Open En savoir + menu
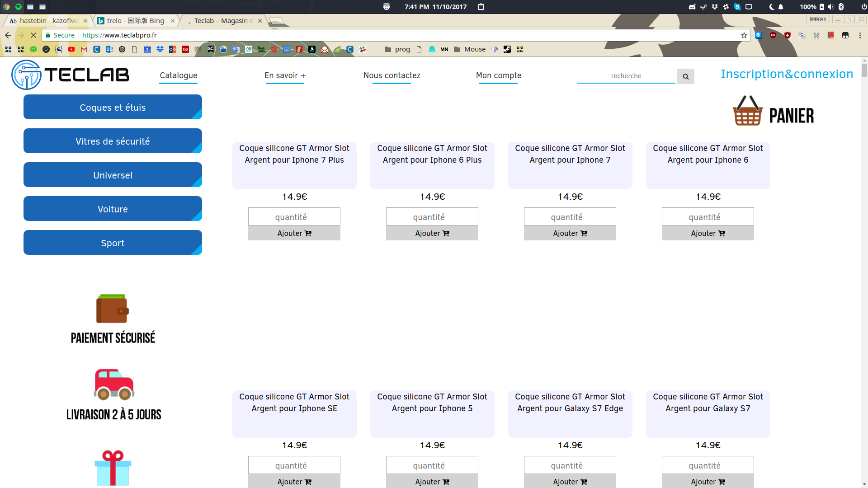The image size is (868, 488). tap(285, 75)
